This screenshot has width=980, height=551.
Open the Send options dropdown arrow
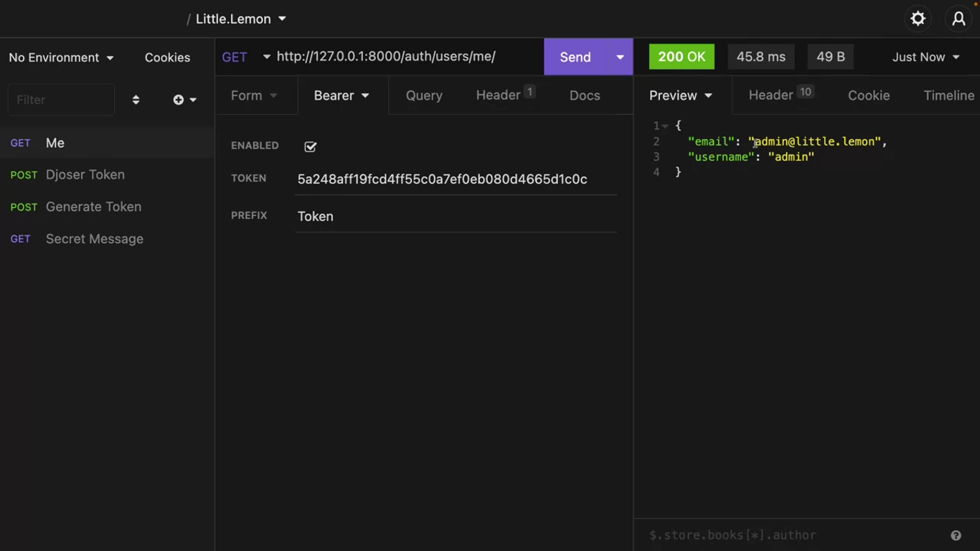click(620, 57)
